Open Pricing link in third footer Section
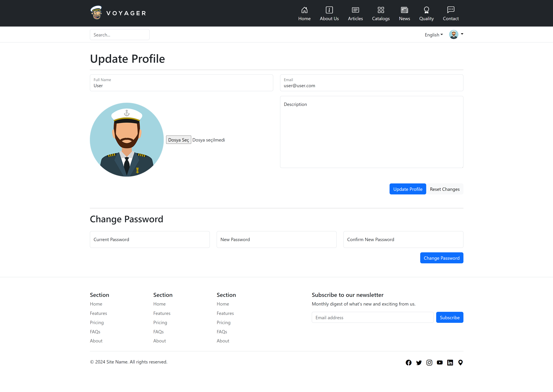 [x=223, y=323]
